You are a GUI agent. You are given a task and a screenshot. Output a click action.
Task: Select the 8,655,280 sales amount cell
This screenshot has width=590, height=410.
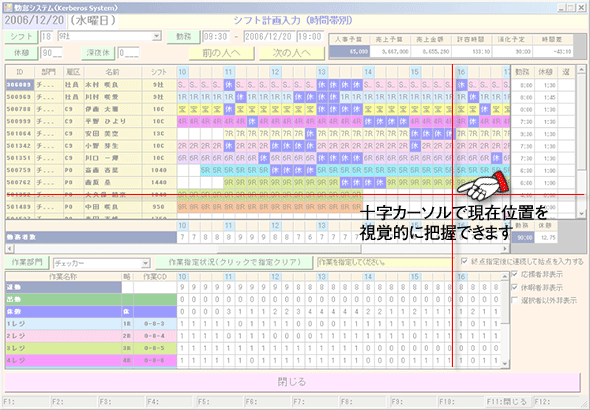click(431, 52)
